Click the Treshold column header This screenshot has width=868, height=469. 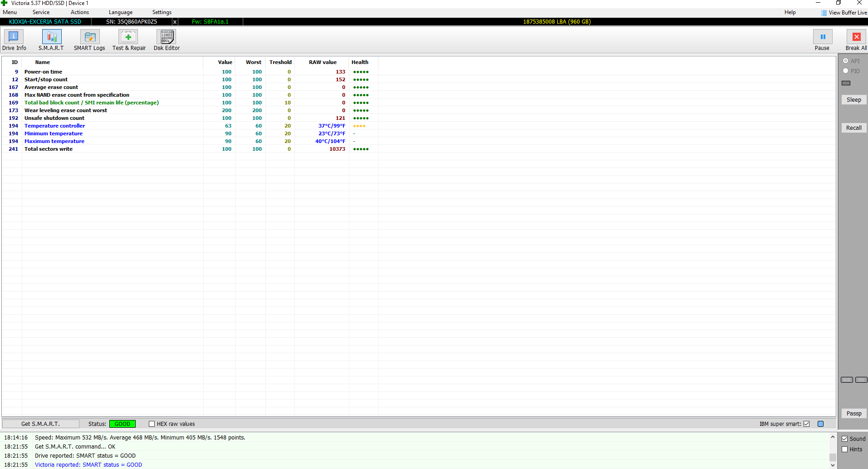(280, 62)
